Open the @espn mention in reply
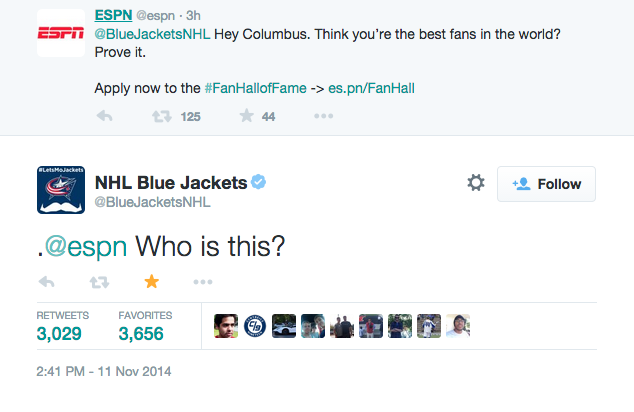 (87, 243)
